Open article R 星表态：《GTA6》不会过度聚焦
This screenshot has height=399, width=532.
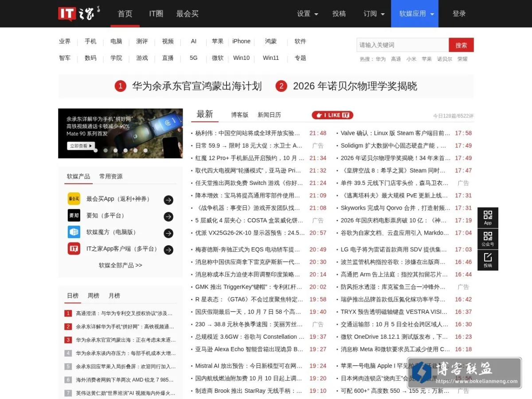click(250, 299)
